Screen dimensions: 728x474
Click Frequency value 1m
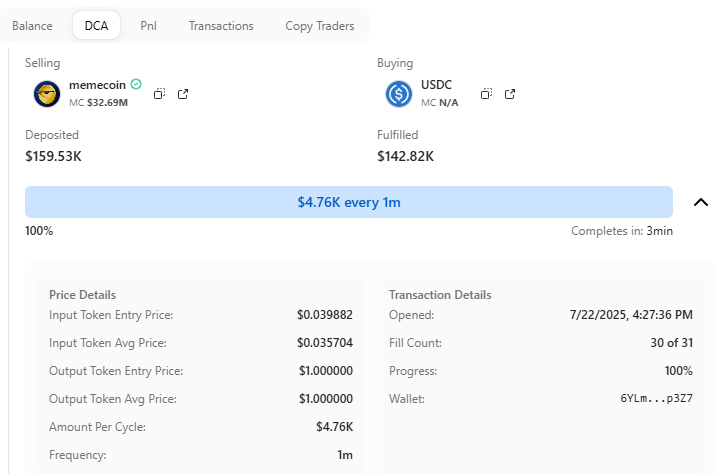tap(345, 455)
